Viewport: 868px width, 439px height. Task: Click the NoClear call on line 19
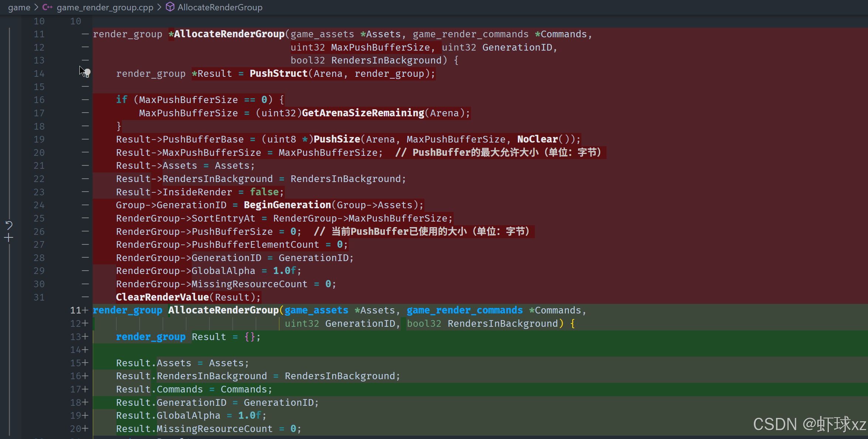(537, 139)
